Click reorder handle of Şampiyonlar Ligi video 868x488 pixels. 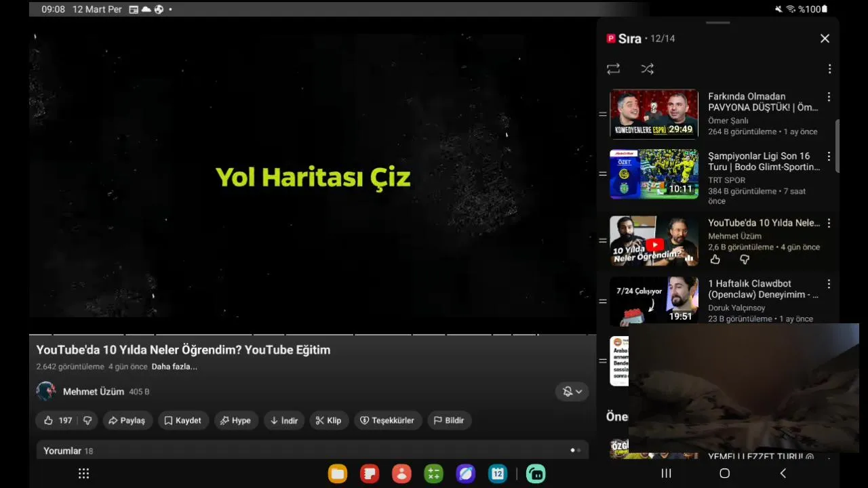coord(602,174)
